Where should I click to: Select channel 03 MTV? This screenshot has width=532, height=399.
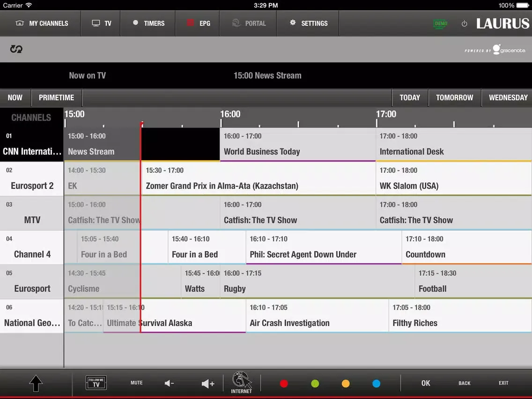pos(32,213)
